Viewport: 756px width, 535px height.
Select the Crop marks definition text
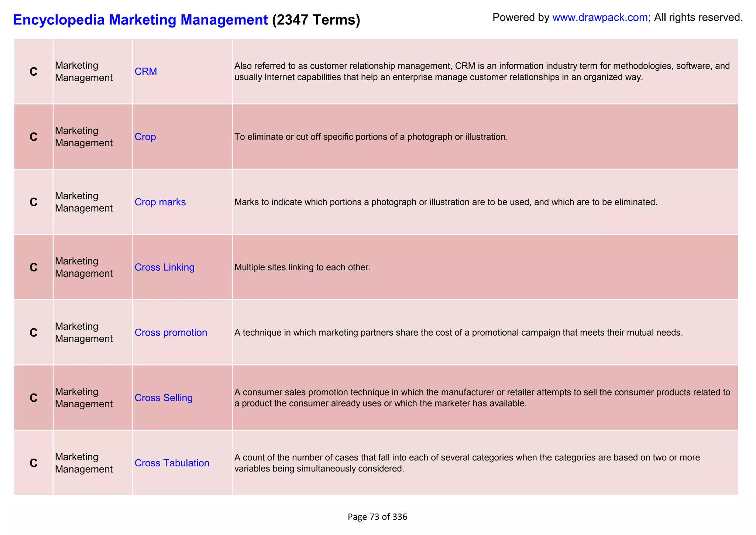pos(446,202)
